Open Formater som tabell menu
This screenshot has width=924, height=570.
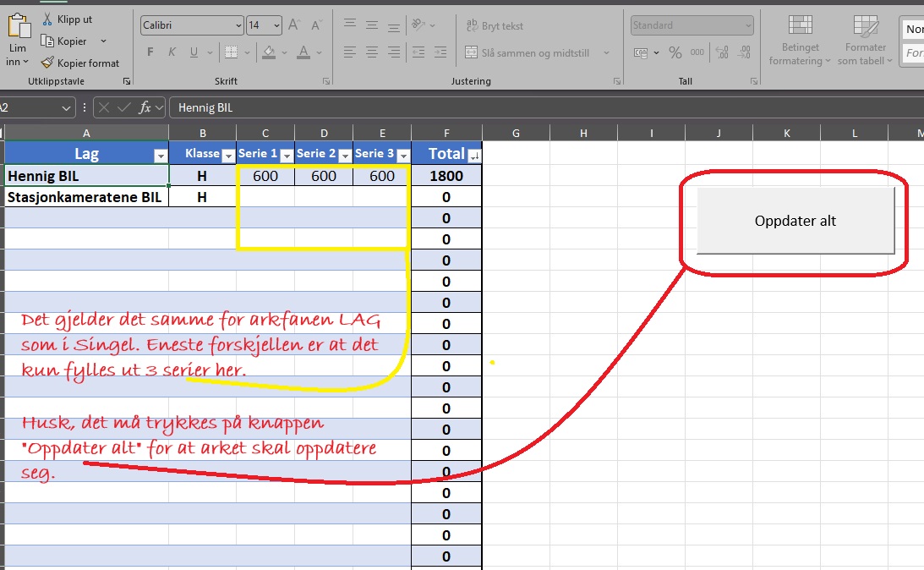[x=865, y=41]
